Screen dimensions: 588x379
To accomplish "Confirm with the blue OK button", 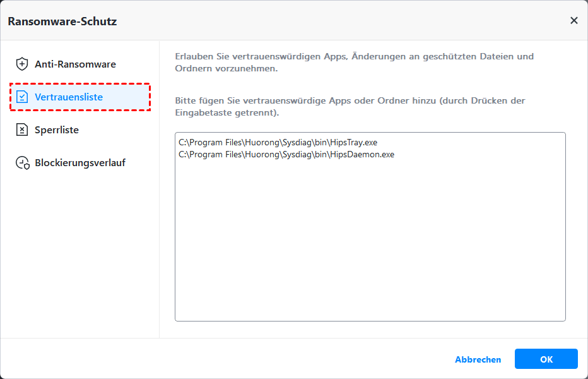I will click(546, 359).
